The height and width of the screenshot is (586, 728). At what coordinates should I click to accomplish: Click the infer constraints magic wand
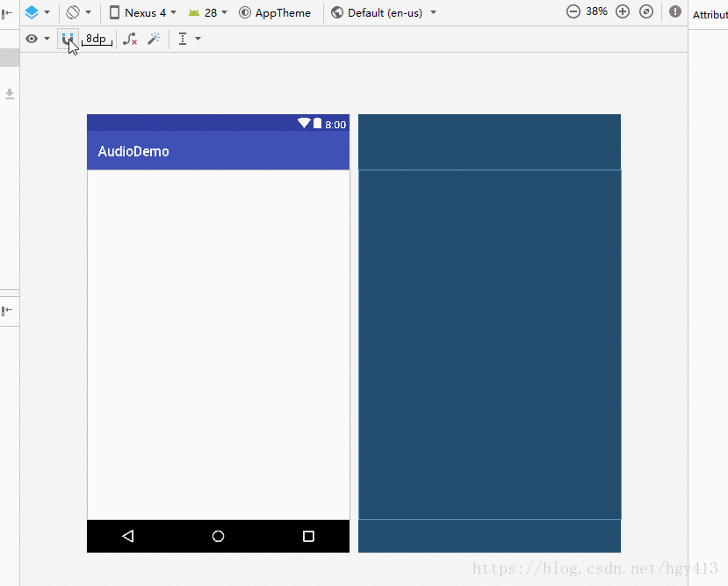[154, 39]
